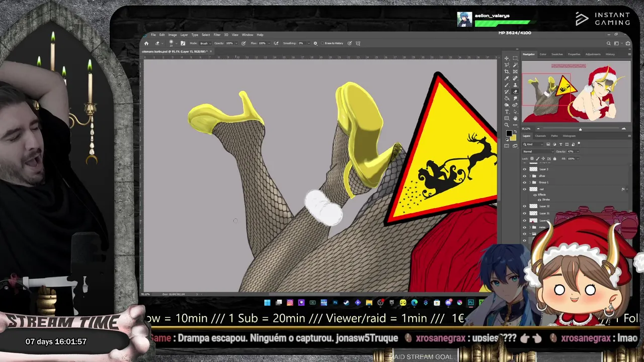This screenshot has width=644, height=362.
Task: Open smoothing options gear icon
Action: 315,43
